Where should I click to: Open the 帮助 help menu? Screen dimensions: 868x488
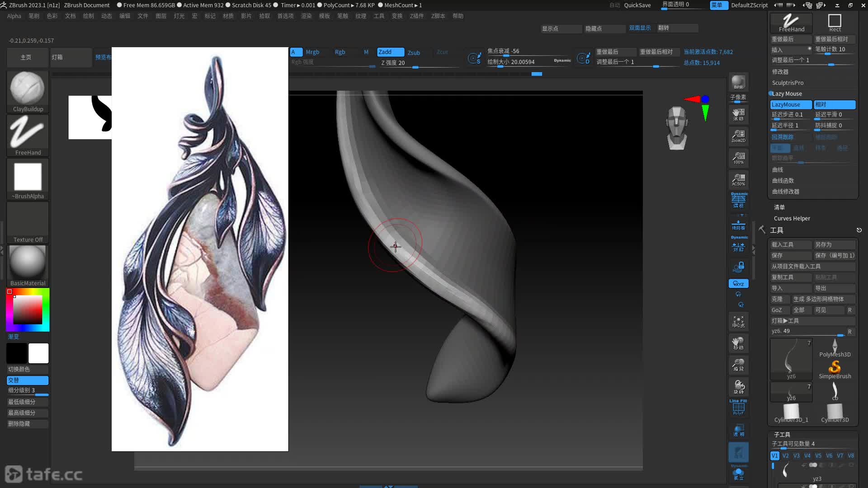tap(458, 16)
